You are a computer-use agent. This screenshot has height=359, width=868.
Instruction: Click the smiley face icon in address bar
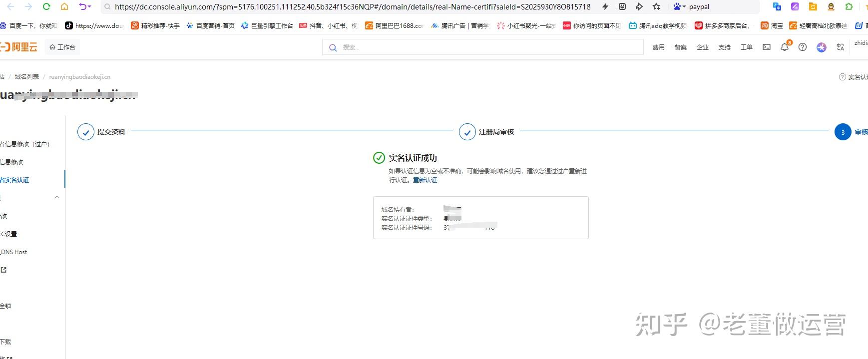[x=622, y=6]
